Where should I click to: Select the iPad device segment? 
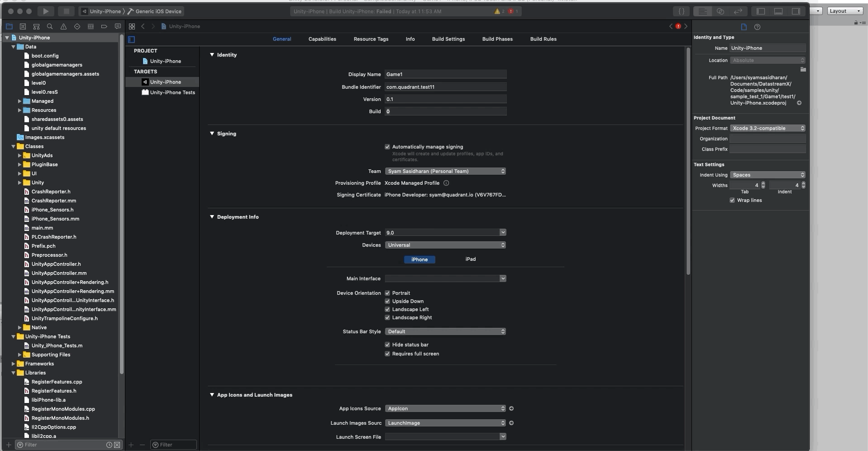(470, 259)
